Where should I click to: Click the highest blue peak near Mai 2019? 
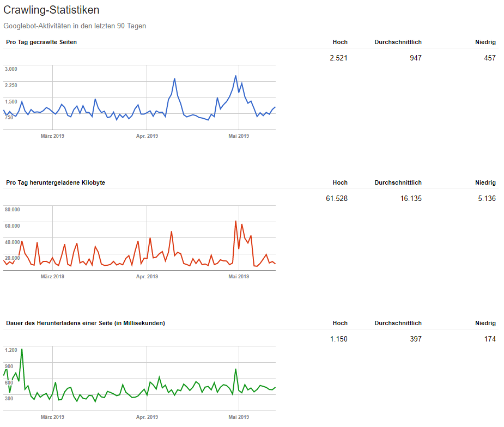tap(235, 76)
